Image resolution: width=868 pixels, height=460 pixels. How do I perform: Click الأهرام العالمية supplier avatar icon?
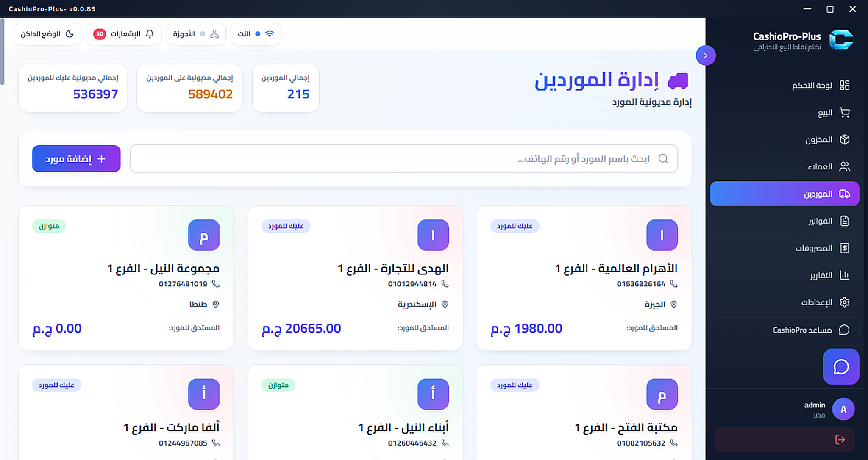click(x=662, y=235)
